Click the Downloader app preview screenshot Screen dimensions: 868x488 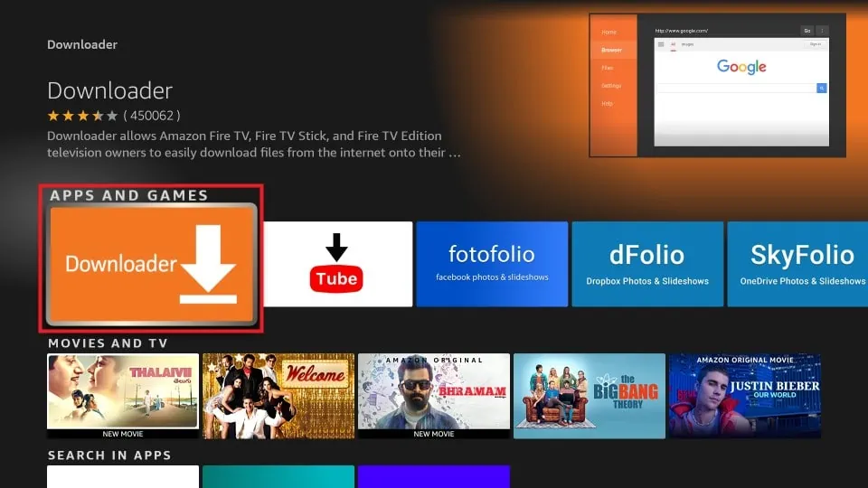point(717,85)
